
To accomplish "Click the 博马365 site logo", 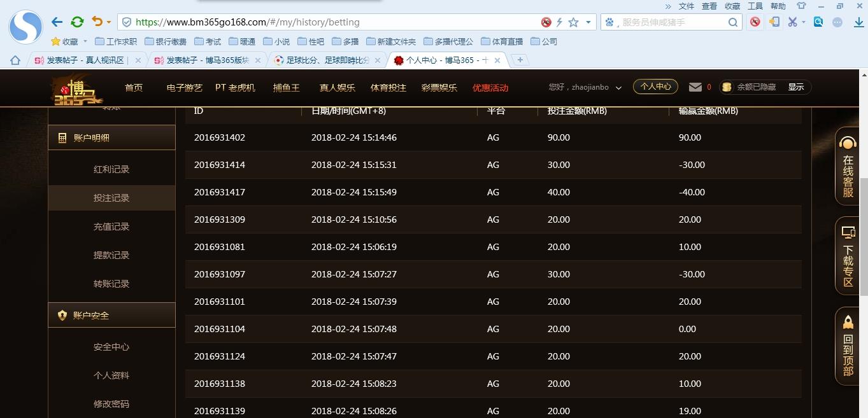I will coord(76,89).
